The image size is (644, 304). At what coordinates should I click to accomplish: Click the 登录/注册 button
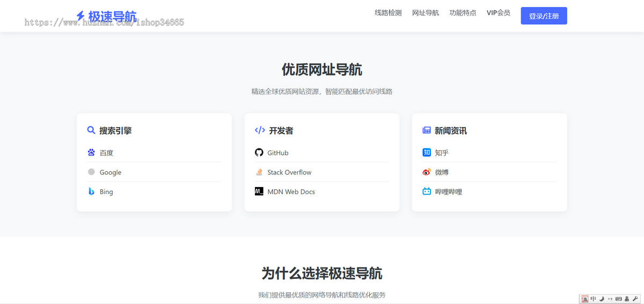click(544, 16)
